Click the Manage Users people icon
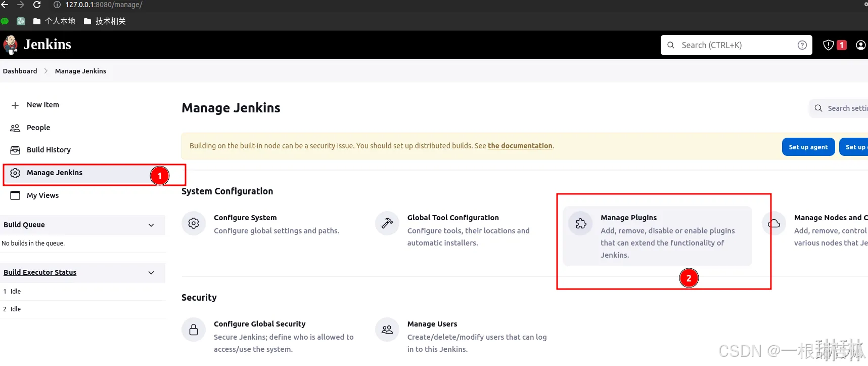The height and width of the screenshot is (366, 868). tap(387, 330)
